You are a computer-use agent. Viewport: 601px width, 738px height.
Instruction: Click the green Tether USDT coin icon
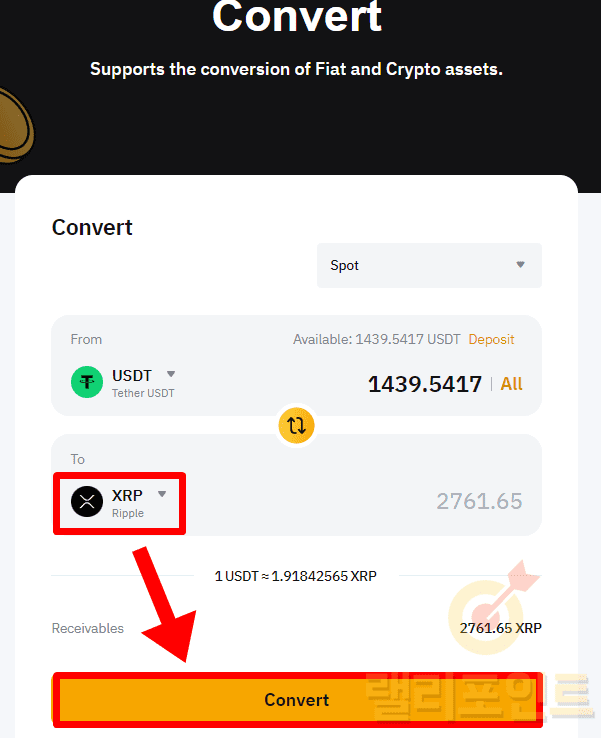[87, 383]
